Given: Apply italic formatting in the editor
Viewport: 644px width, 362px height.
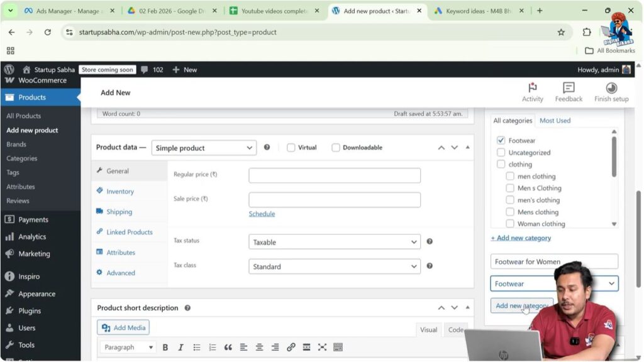Looking at the screenshot, I should point(180,347).
